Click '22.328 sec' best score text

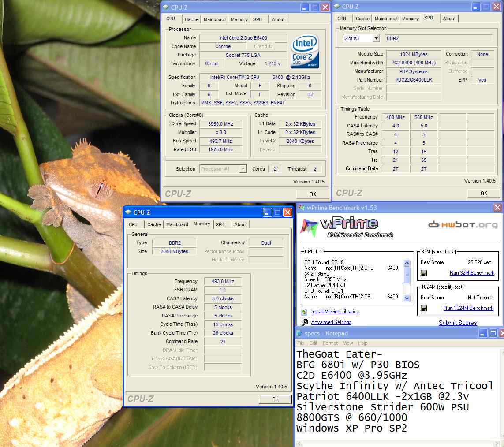pos(479,262)
